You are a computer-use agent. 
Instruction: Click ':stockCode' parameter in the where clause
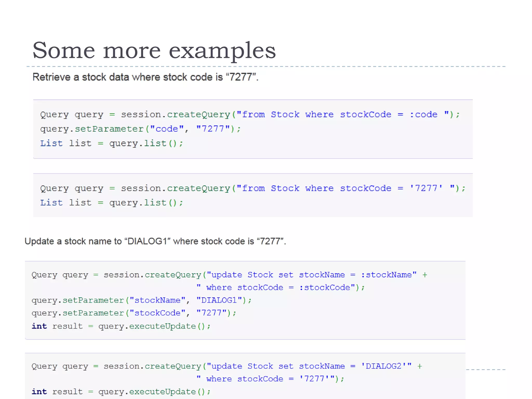[325, 288]
